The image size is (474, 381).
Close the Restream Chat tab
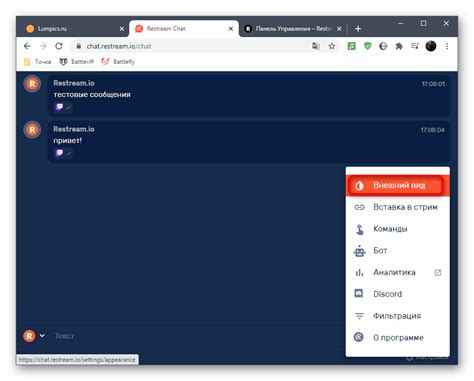231,29
